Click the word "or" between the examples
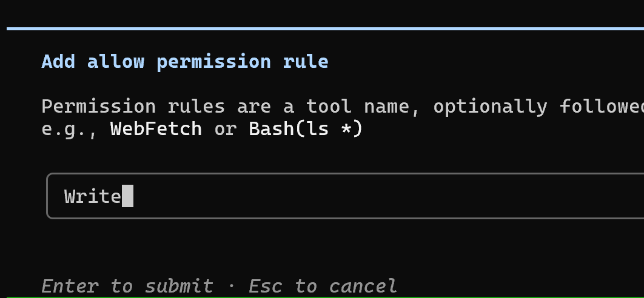 [226, 130]
